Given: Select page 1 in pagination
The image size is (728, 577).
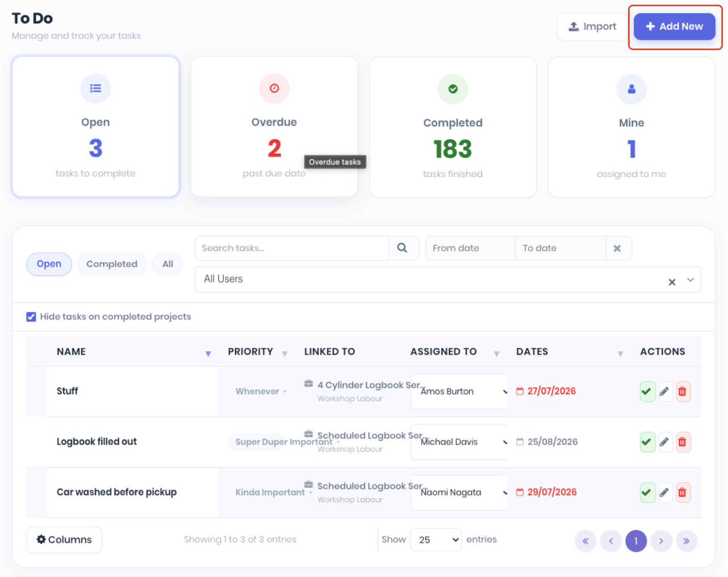Looking at the screenshot, I should coord(636,541).
